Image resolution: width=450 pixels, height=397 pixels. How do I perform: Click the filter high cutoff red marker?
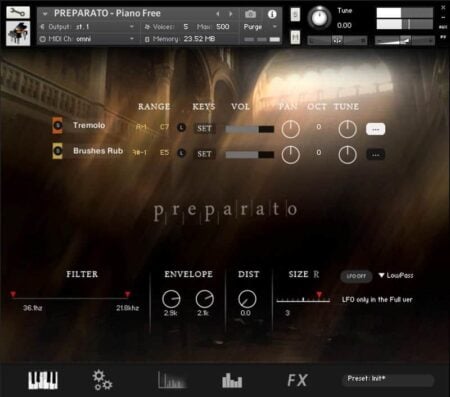[x=127, y=294]
